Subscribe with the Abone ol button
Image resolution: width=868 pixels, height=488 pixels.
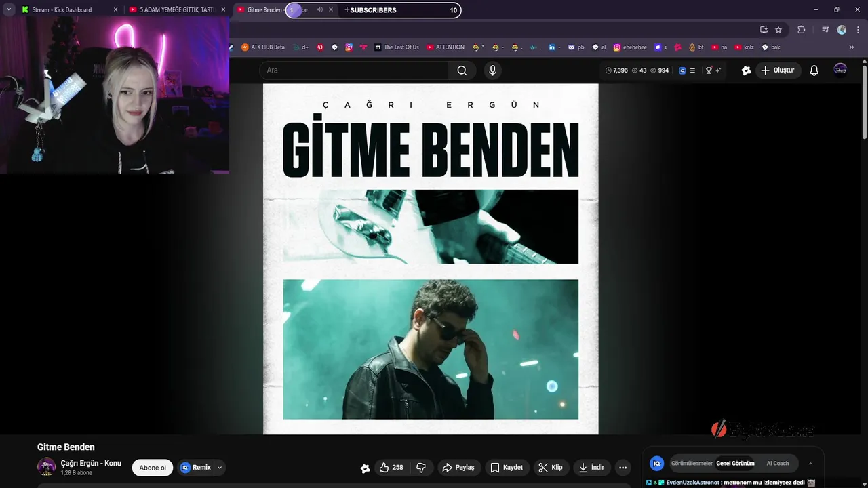tap(153, 468)
